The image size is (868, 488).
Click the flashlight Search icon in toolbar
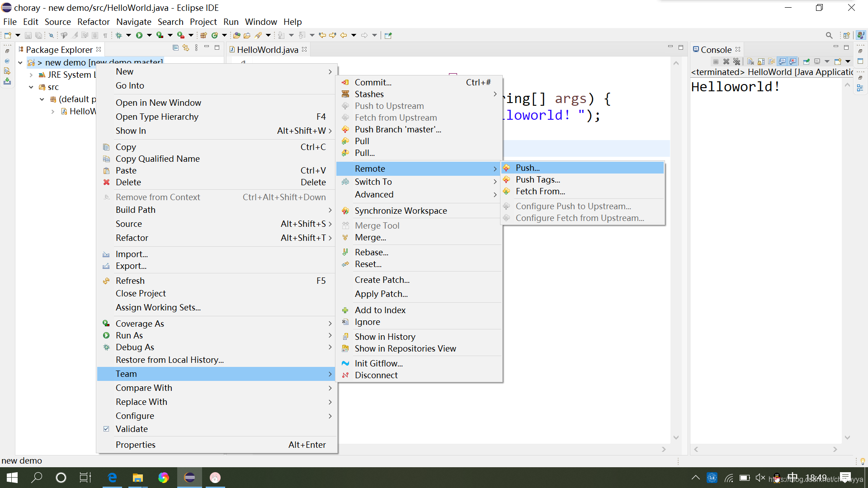tap(258, 35)
